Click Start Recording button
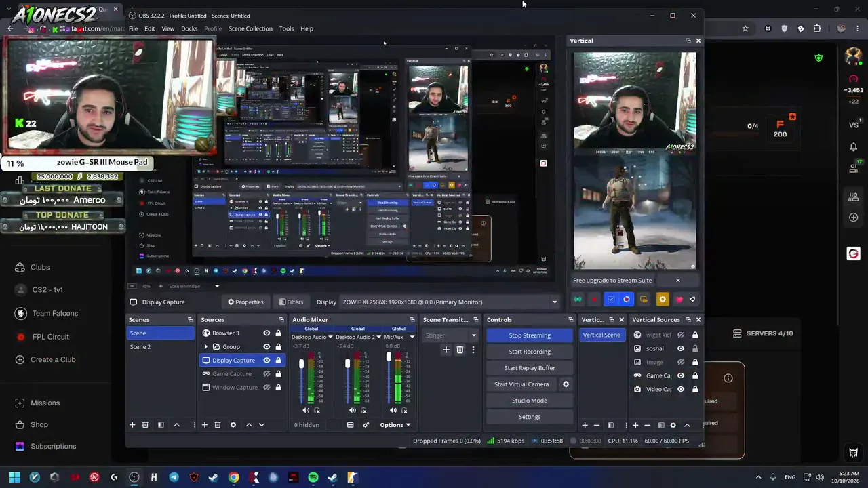The width and height of the screenshot is (868, 488). coord(530,352)
